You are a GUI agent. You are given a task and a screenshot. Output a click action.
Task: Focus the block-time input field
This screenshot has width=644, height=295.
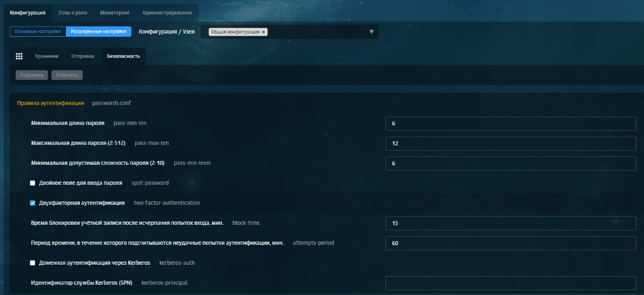[x=510, y=223]
